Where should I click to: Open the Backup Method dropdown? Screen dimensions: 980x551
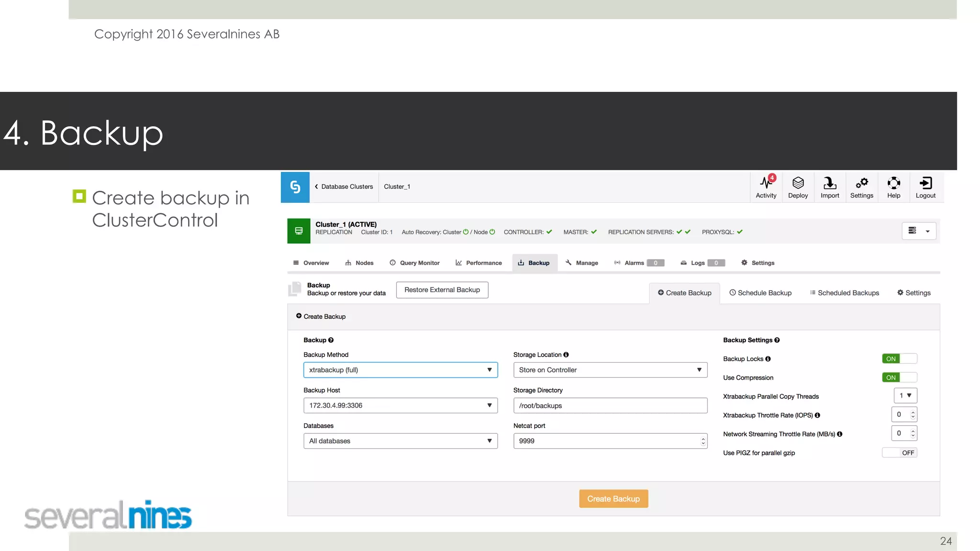pyautogui.click(x=400, y=370)
